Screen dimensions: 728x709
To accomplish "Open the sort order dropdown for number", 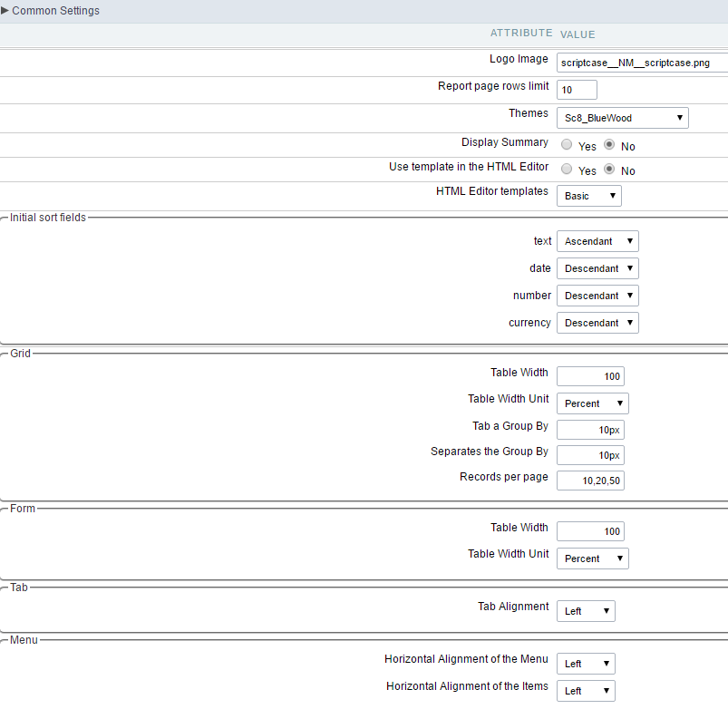I will (597, 296).
